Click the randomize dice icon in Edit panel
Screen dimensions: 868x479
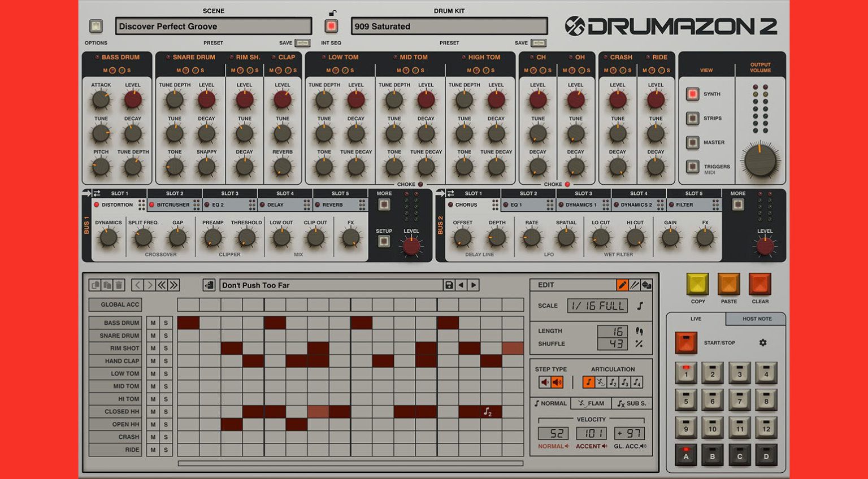pyautogui.click(x=647, y=285)
